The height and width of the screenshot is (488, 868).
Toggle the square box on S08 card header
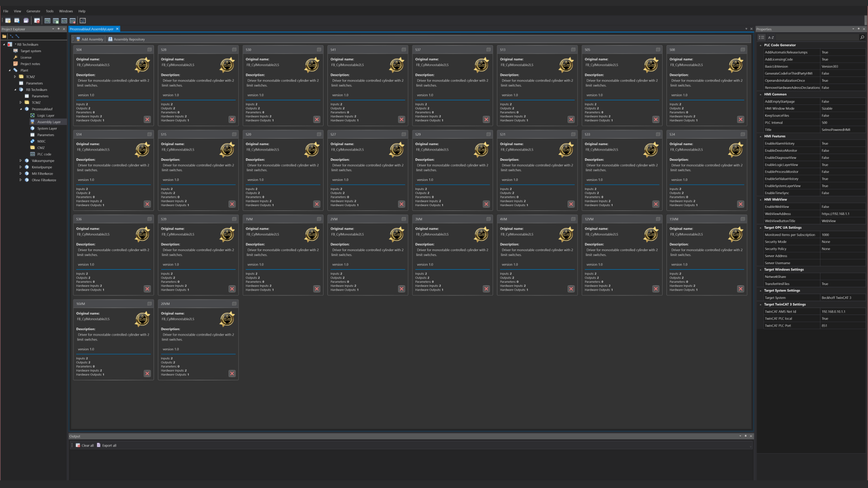743,50
